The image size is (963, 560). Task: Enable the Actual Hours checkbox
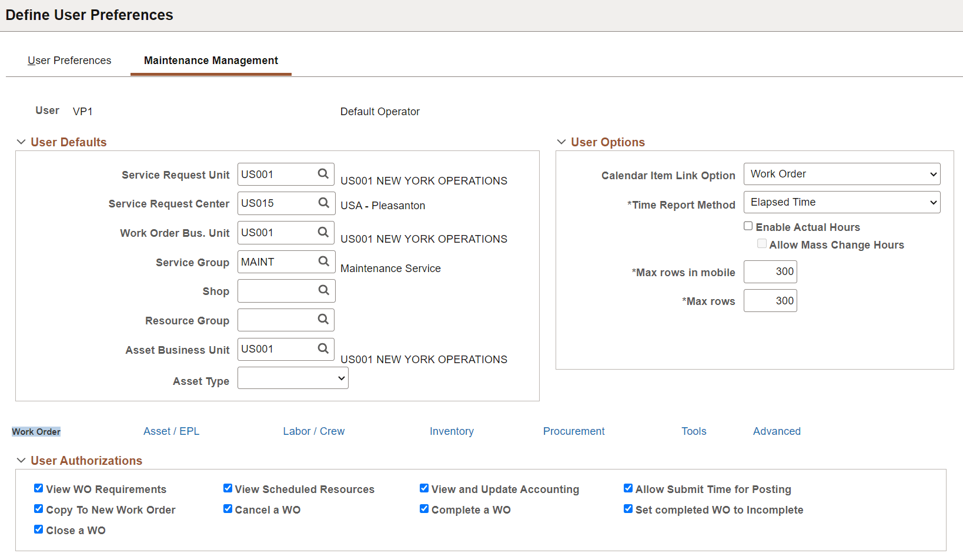[748, 226]
